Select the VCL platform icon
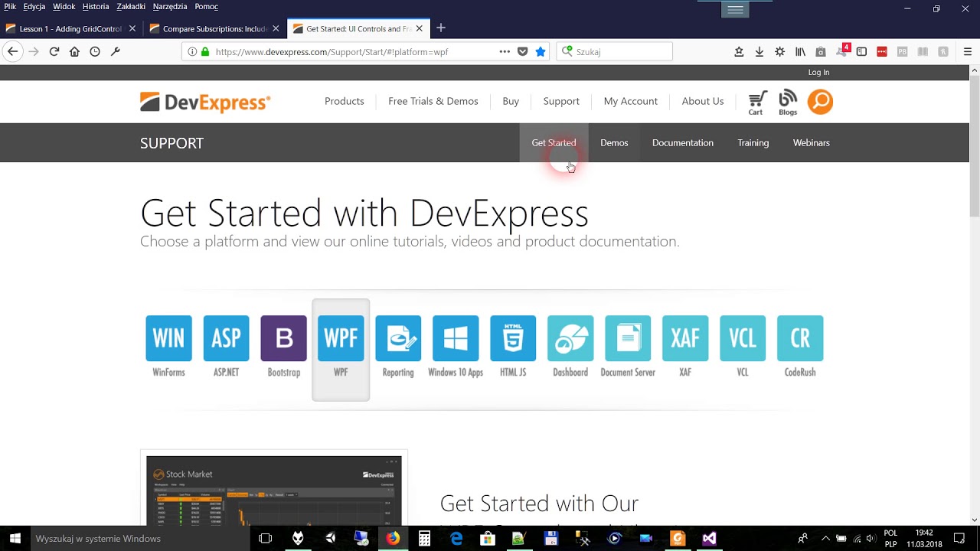 pos(743,338)
